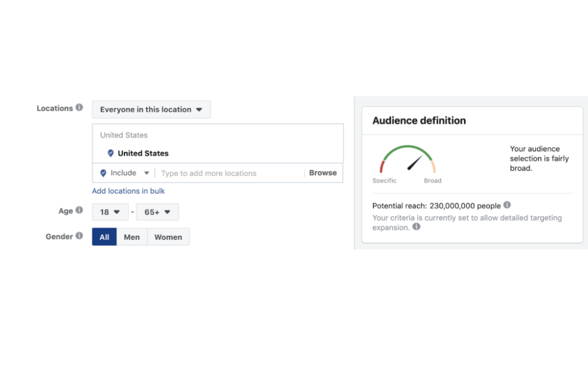
Task: Click the info icon next to Age
Action: [x=79, y=210]
